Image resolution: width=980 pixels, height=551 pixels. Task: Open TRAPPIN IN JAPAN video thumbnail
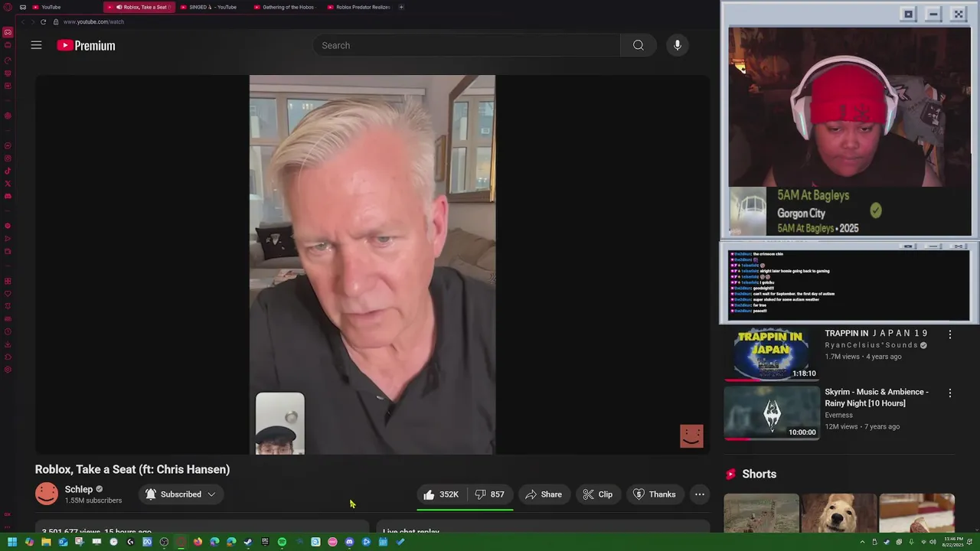pos(772,353)
